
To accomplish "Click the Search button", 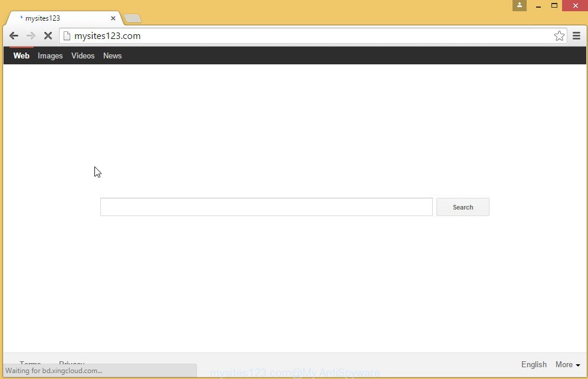I will point(463,207).
